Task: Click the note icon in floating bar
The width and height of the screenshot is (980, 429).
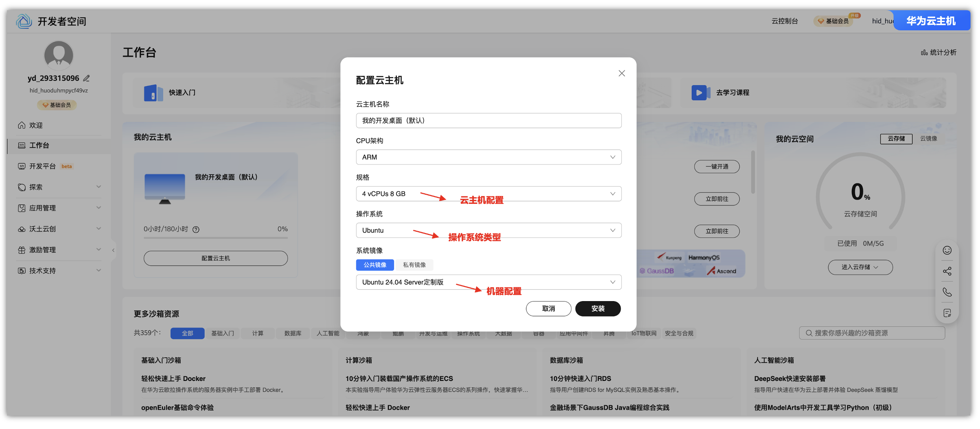Action: pyautogui.click(x=947, y=313)
